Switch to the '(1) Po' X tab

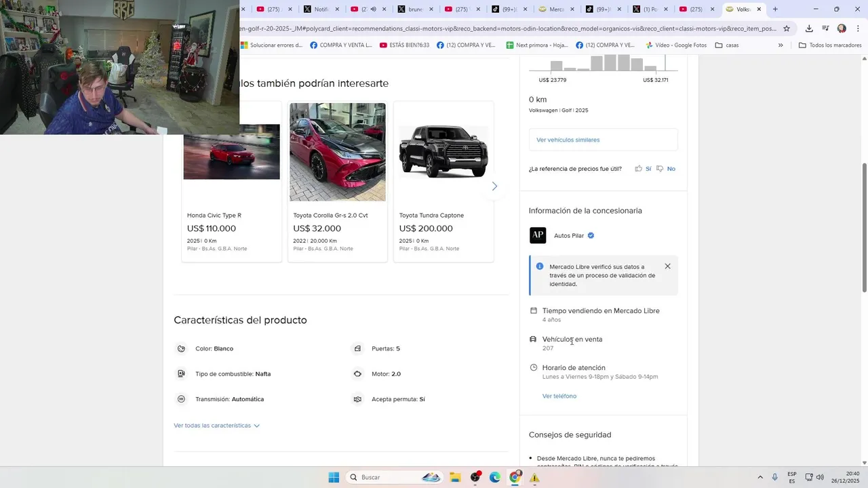pos(650,9)
